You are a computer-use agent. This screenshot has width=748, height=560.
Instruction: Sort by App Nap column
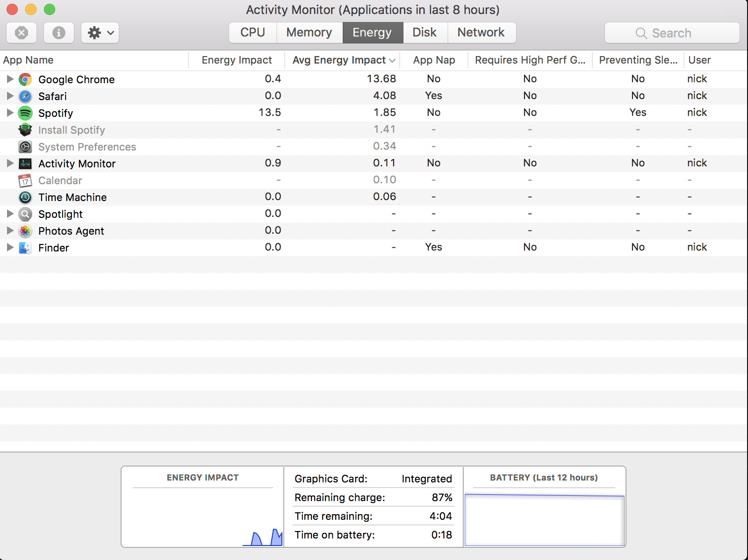pyautogui.click(x=434, y=60)
